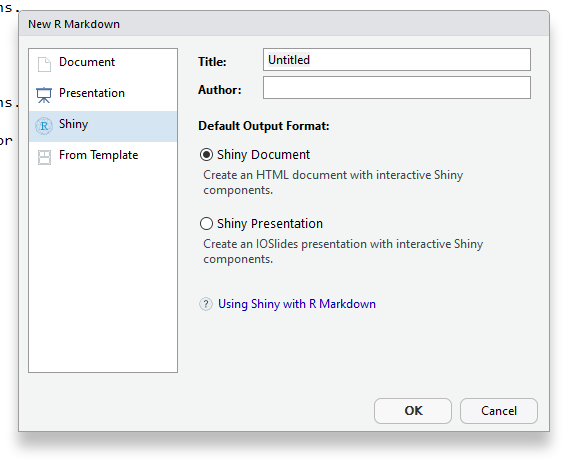Open the From Template list entry
This screenshot has width=570, height=460.
[103, 157]
